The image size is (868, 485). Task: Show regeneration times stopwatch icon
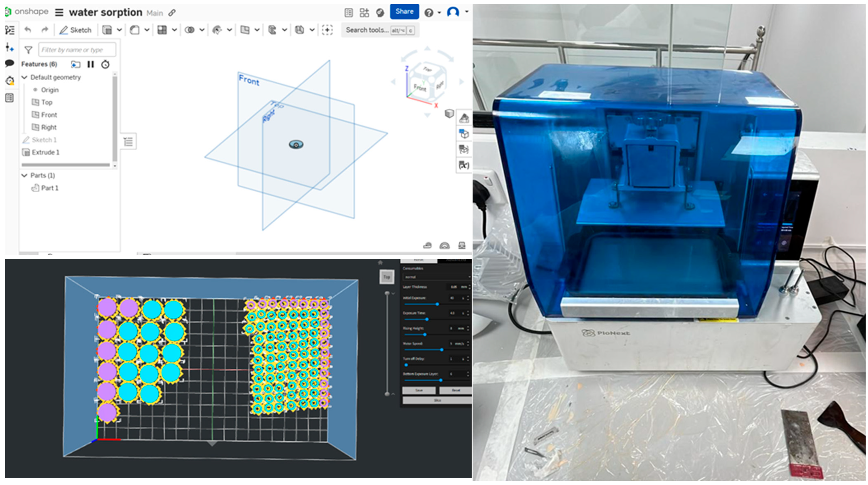click(x=105, y=64)
